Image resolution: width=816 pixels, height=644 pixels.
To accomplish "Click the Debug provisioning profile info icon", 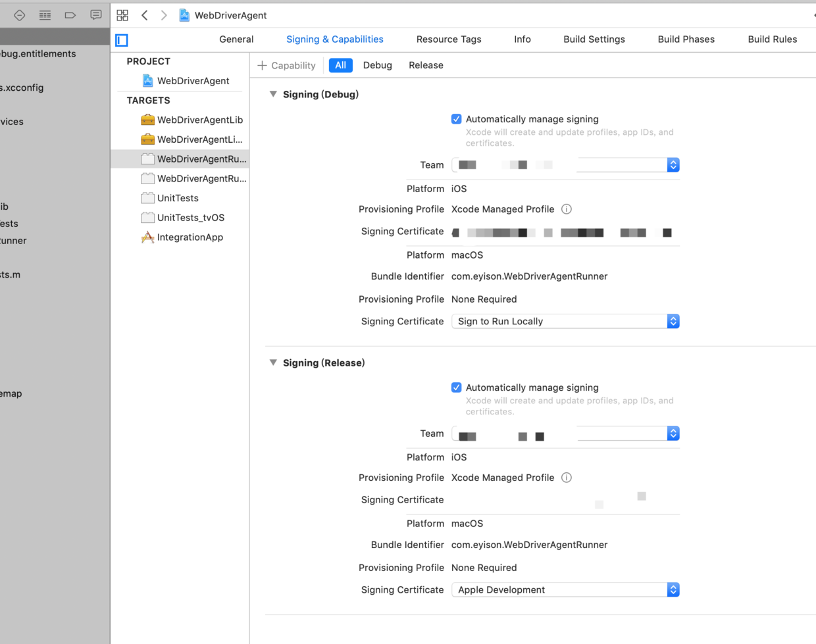I will 567,209.
